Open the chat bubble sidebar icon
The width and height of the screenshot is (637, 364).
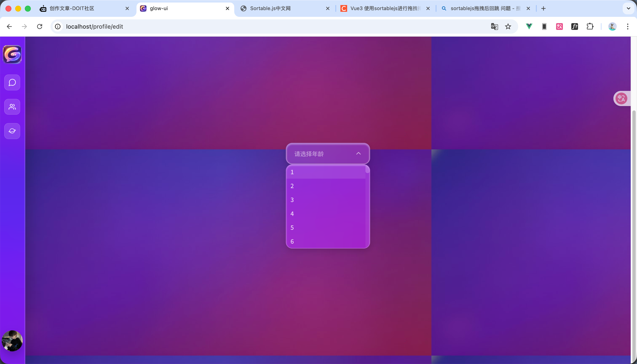(12, 82)
